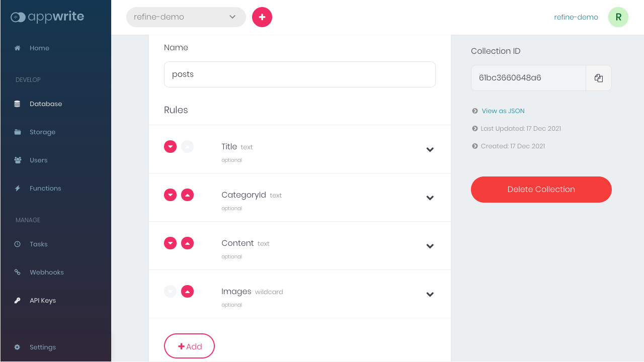Viewport: 644px width, 362px height.
Task: Move the Content rule down
Action: point(171,243)
